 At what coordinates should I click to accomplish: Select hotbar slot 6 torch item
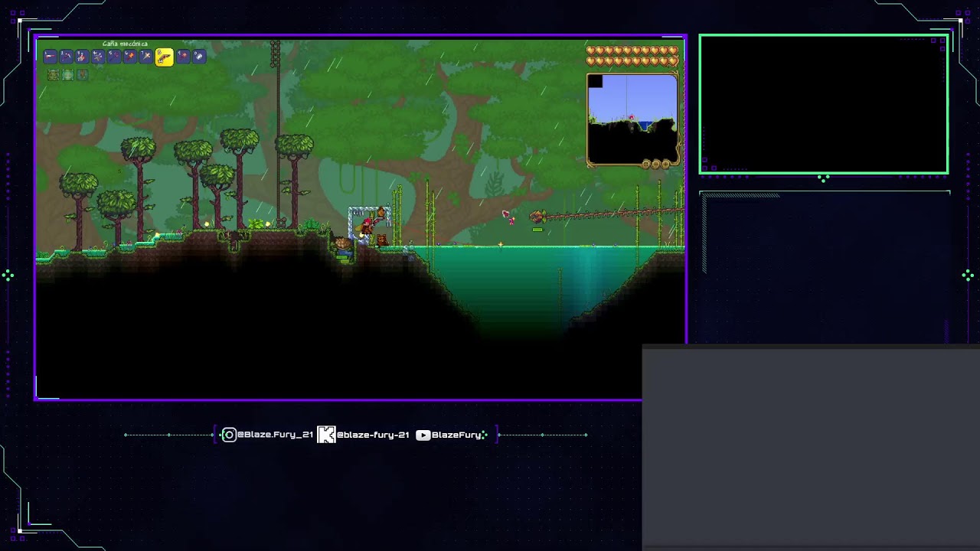(130, 56)
